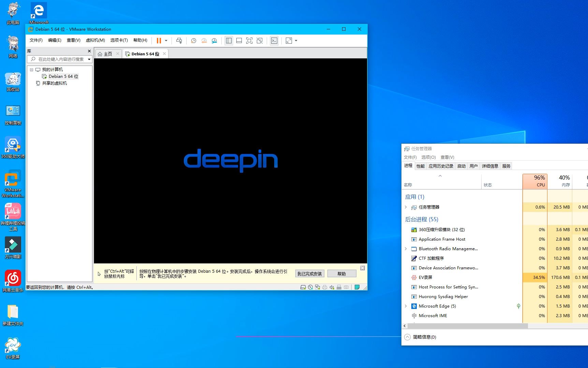Click the USB controller status bar icon

click(339, 287)
